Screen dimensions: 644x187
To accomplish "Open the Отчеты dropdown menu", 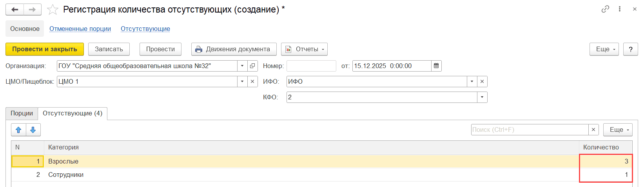I will coord(304,49).
